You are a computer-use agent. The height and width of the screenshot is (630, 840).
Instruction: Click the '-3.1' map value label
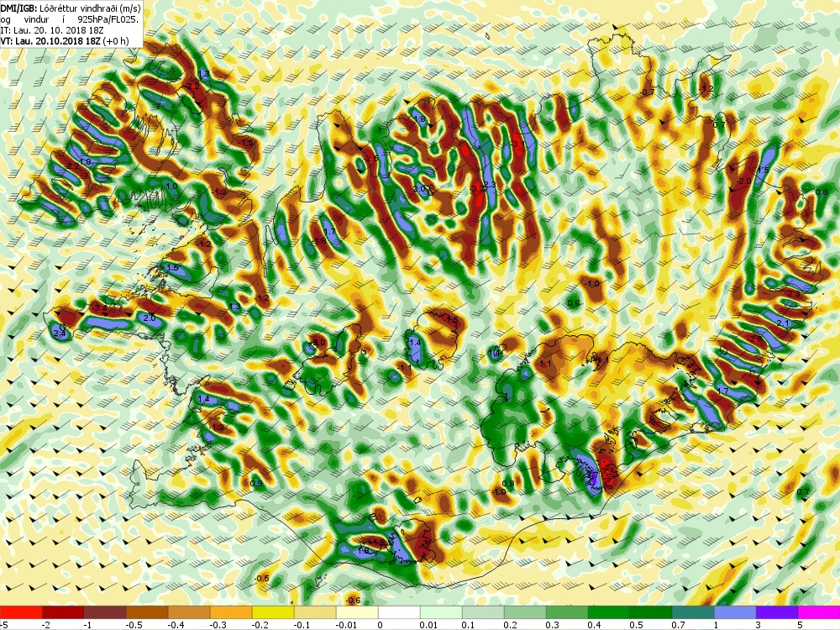[x=518, y=144]
